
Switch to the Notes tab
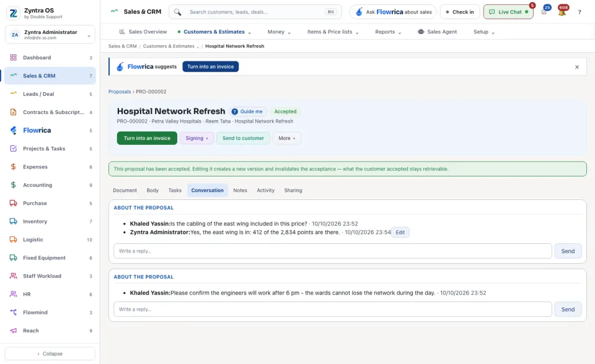tap(240, 190)
